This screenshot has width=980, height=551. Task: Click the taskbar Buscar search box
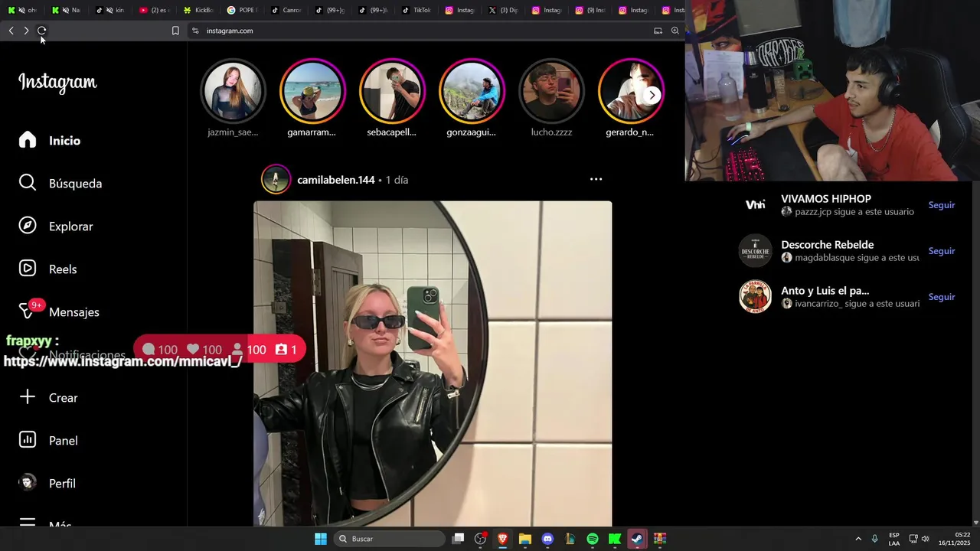[x=390, y=539]
